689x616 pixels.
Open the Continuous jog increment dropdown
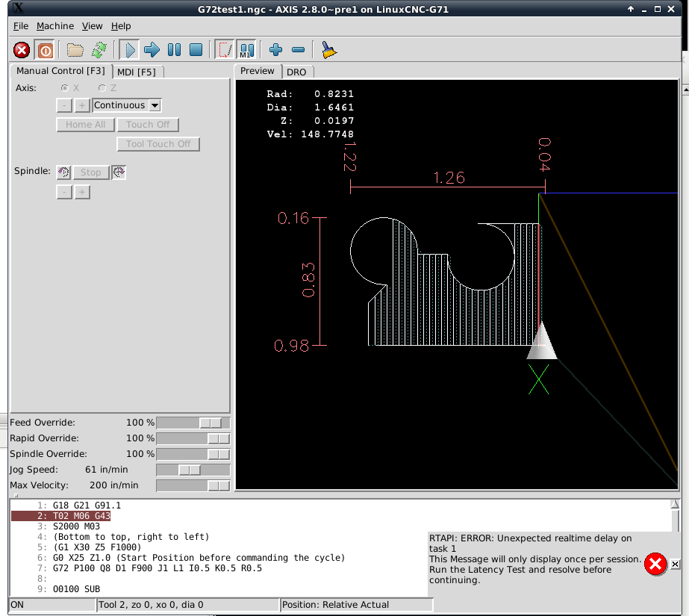point(127,105)
